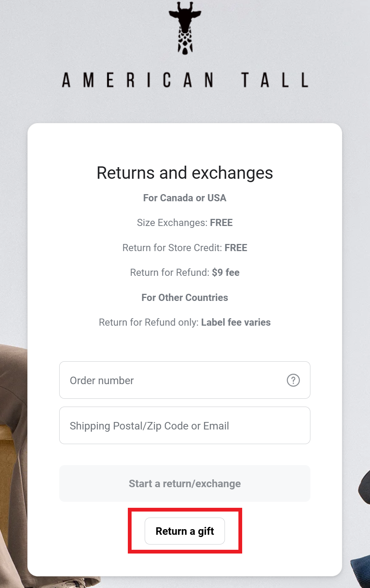
Task: Click the Return a gift button
Action: tap(185, 531)
